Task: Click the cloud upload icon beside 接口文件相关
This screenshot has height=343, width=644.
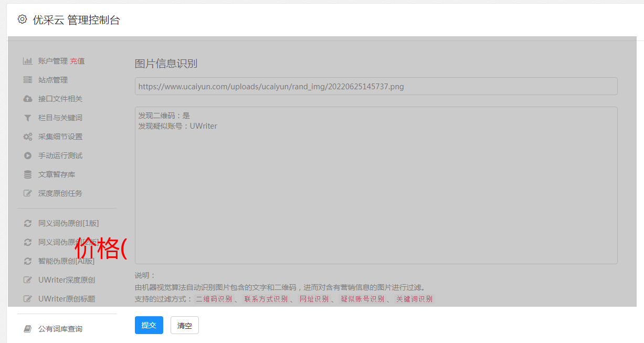Action: coord(27,99)
